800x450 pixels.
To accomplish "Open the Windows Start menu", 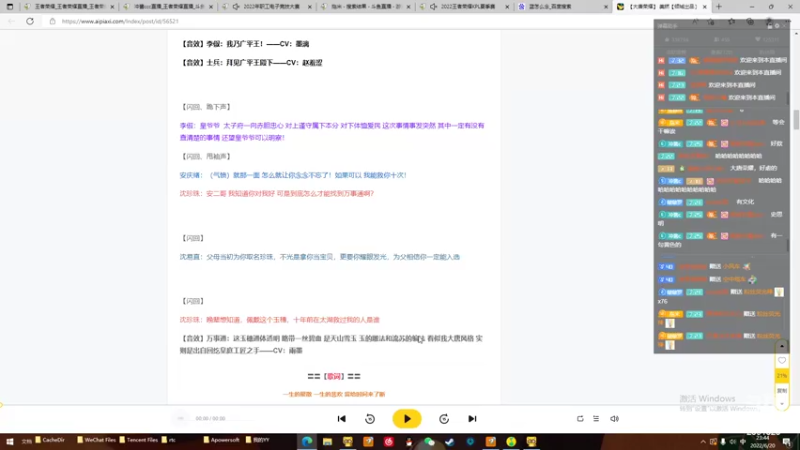I will 9,441.
